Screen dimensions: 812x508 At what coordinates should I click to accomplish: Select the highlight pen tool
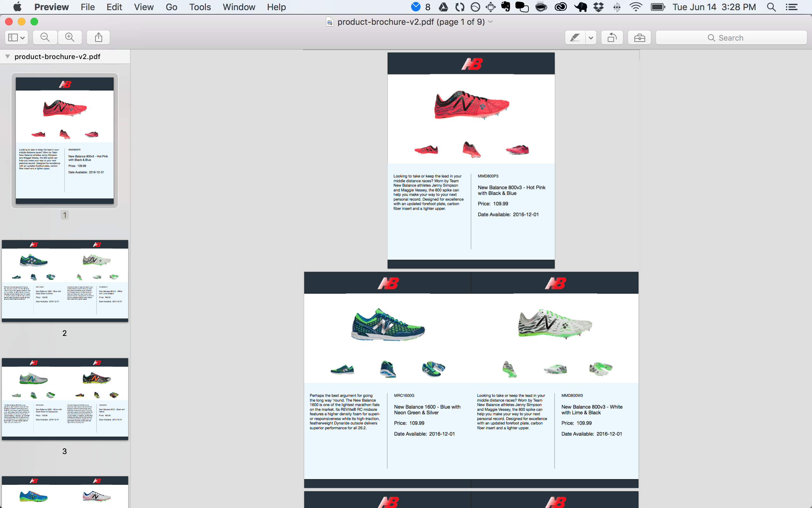[x=575, y=38]
